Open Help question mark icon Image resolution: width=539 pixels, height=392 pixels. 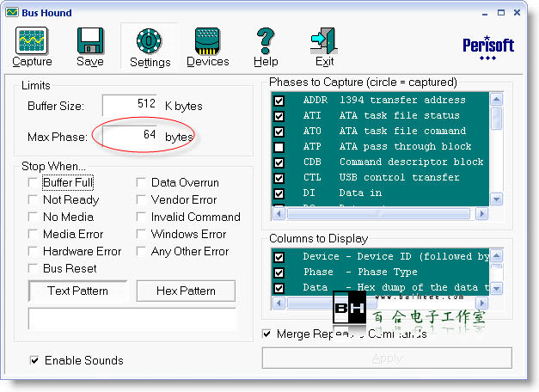[x=266, y=40]
